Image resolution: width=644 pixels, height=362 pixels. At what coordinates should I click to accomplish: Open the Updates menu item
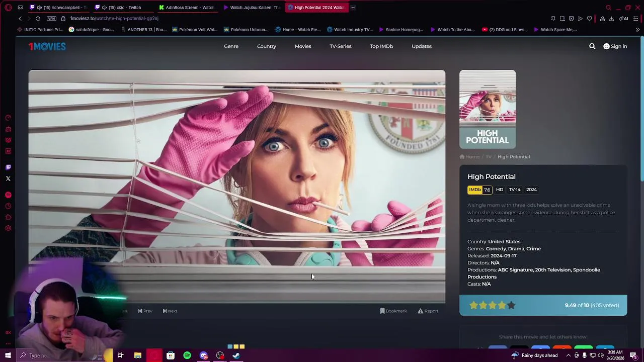pos(422,46)
